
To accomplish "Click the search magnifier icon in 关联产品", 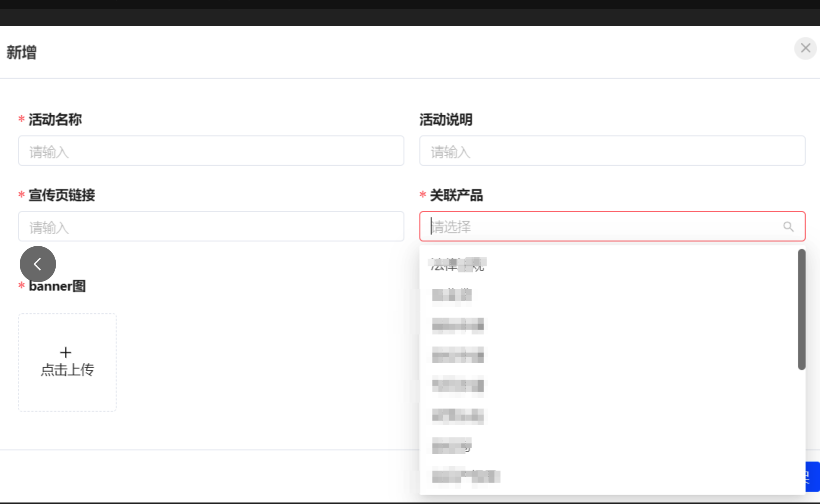I will coord(788,227).
